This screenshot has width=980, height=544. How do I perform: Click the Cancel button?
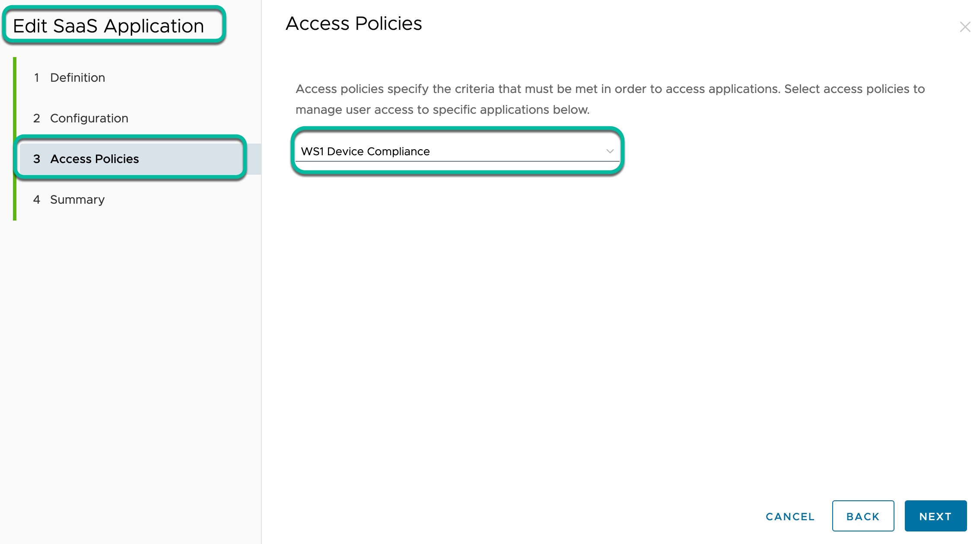790,516
